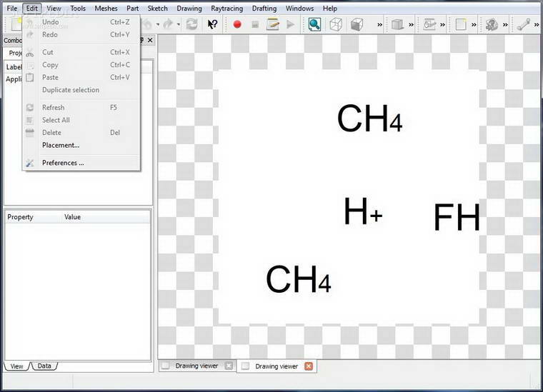Click the H+ text in the drawing
The width and height of the screenshot is (543, 392).
point(363,211)
